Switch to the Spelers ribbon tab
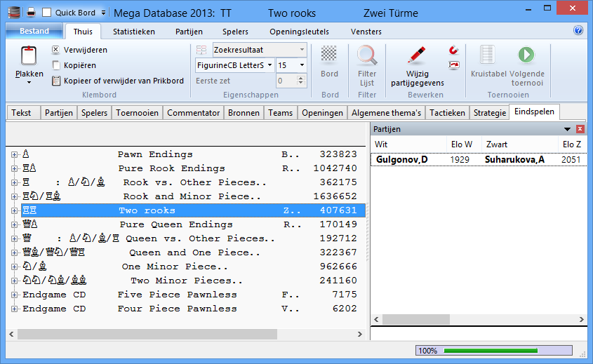Viewport: 593px width, 364px height. tap(235, 32)
